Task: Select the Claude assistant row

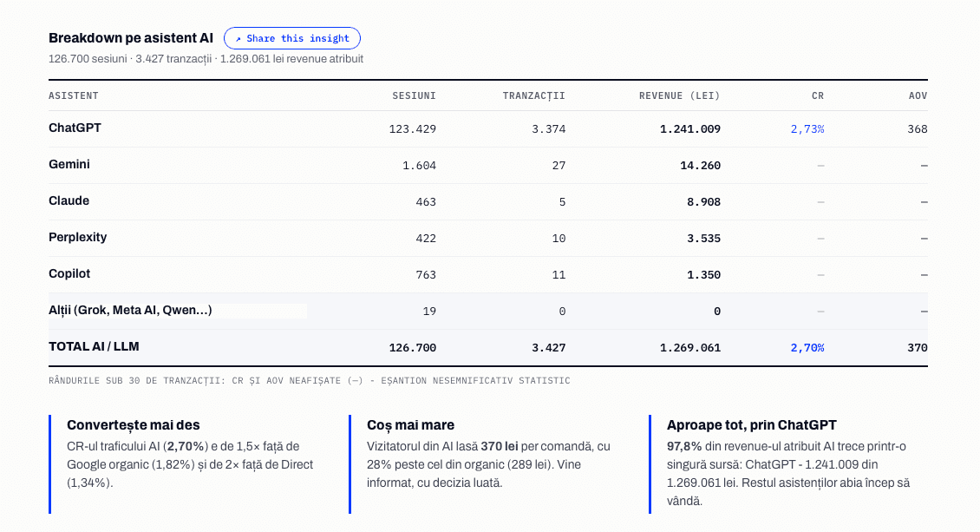Action: (488, 201)
